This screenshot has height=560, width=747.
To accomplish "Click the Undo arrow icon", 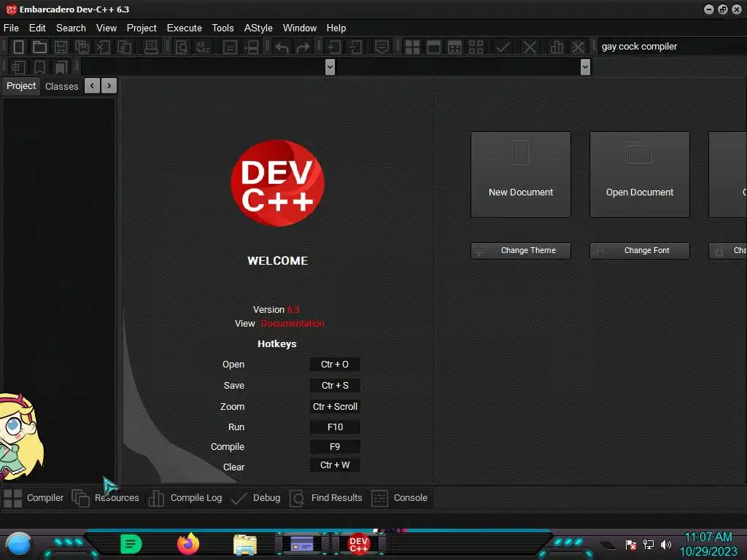I will click(282, 47).
